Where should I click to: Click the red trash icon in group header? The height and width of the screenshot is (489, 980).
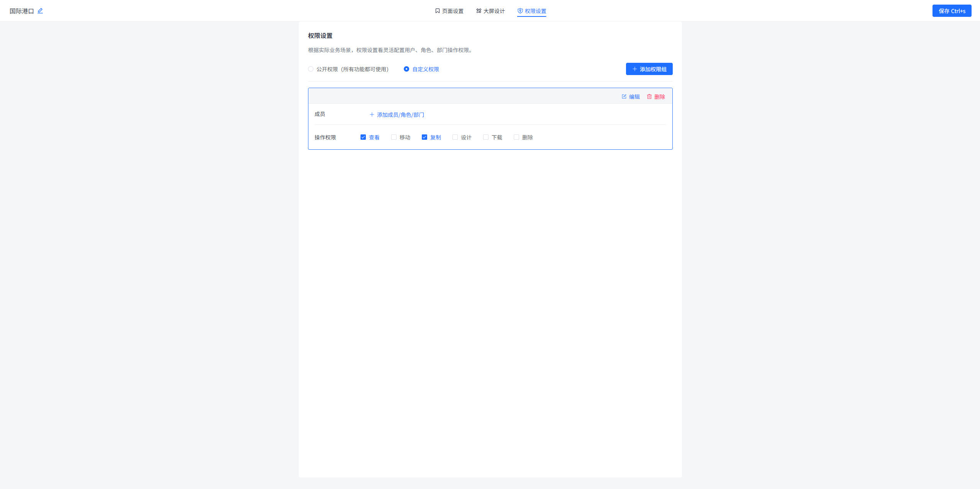point(649,96)
